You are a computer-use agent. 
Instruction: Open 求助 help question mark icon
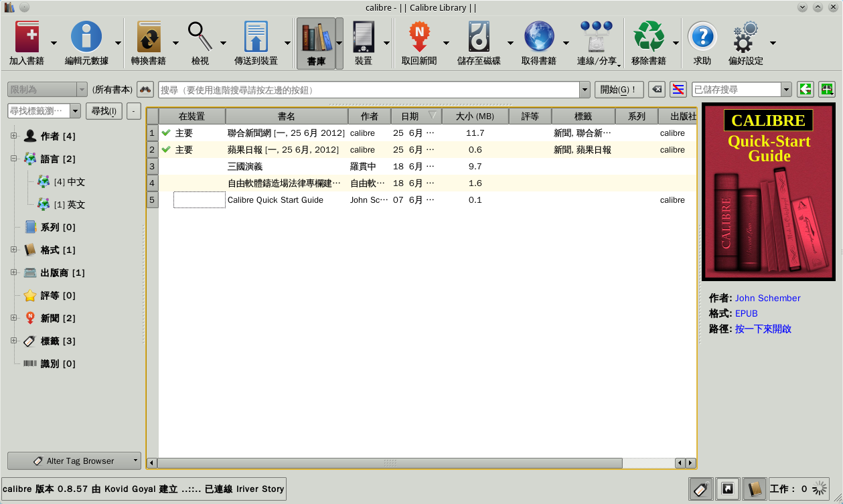(x=702, y=37)
